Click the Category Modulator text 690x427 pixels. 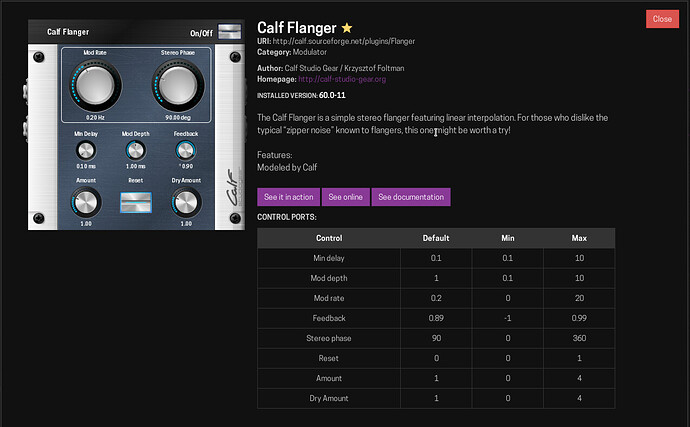point(292,52)
